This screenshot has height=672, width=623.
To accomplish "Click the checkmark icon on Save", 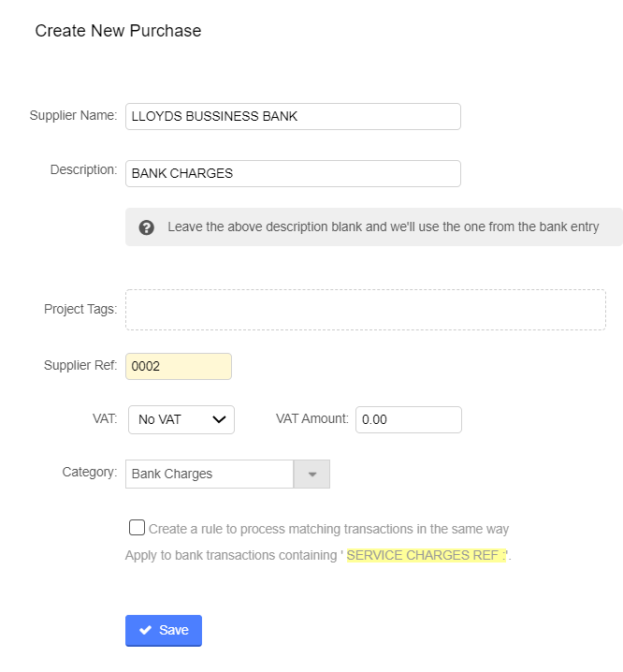I will 146,631.
